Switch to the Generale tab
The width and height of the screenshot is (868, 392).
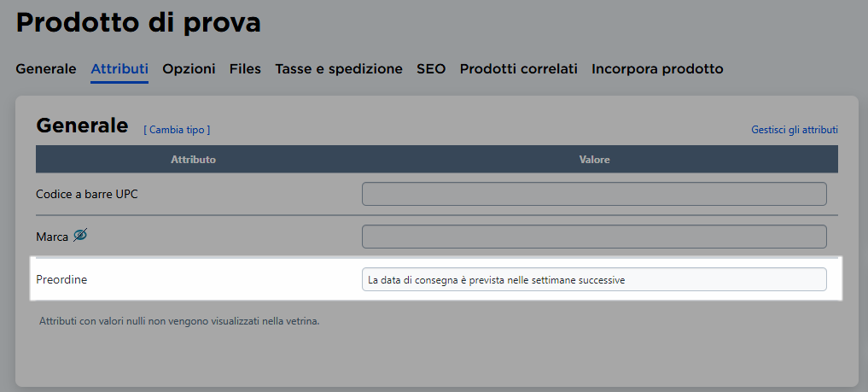click(x=46, y=69)
